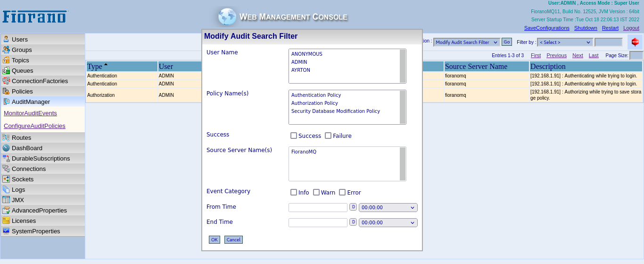Viewport: 644px width, 264px height.
Task: Open the End Time 00:00:00 dropdown
Action: pyautogui.click(x=388, y=223)
